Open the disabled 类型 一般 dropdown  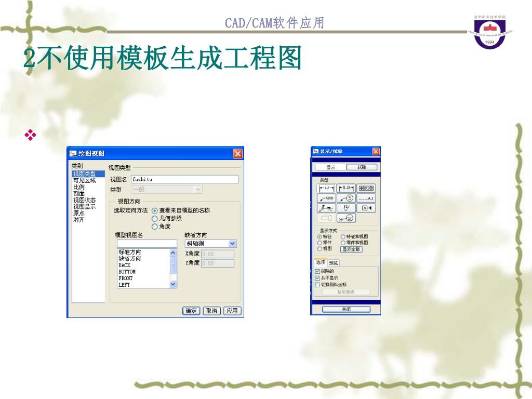[198, 190]
